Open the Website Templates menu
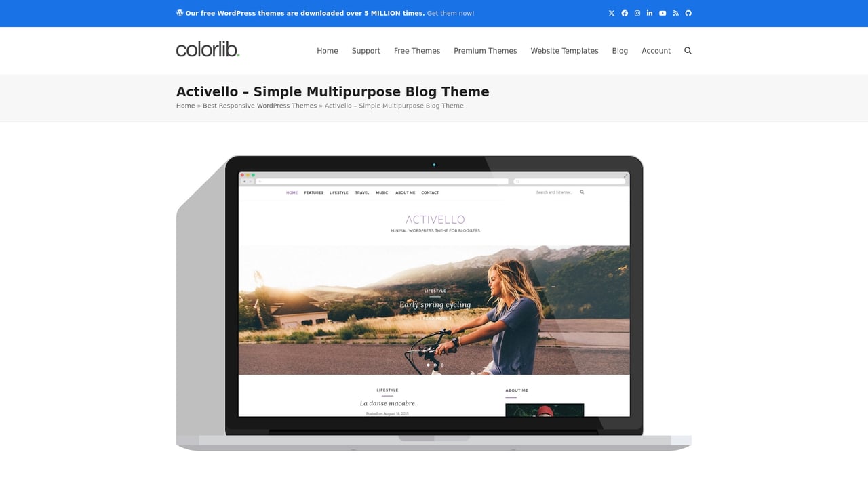 tap(564, 50)
